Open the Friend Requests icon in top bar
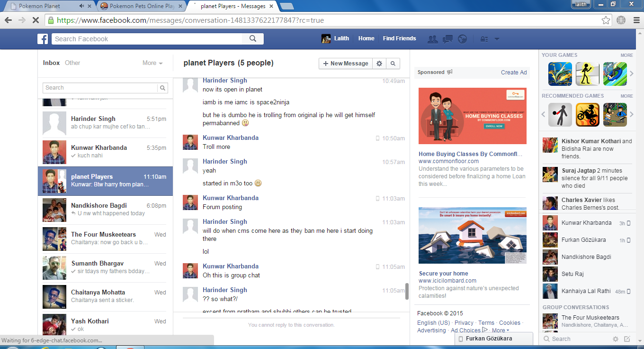644x349 pixels. coord(432,39)
